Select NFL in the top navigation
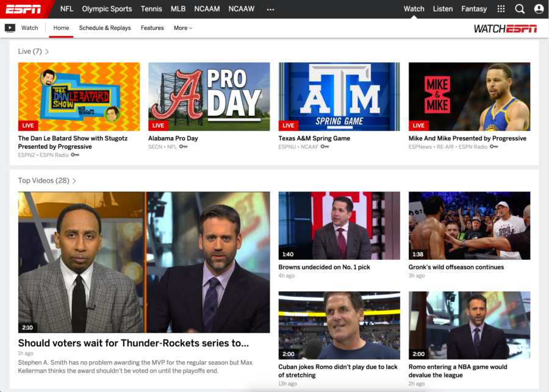Image resolution: width=549 pixels, height=392 pixels. 66,9
